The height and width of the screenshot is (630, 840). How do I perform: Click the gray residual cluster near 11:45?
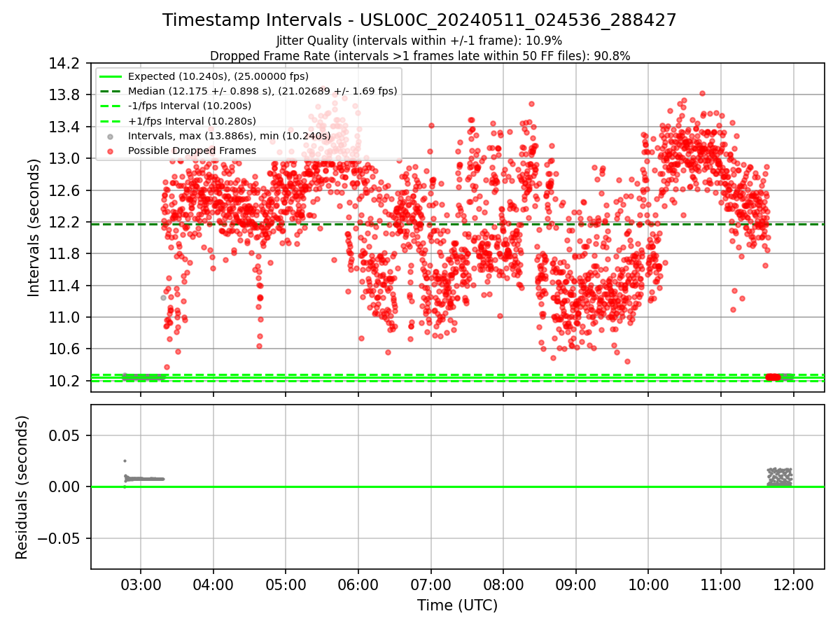(780, 477)
